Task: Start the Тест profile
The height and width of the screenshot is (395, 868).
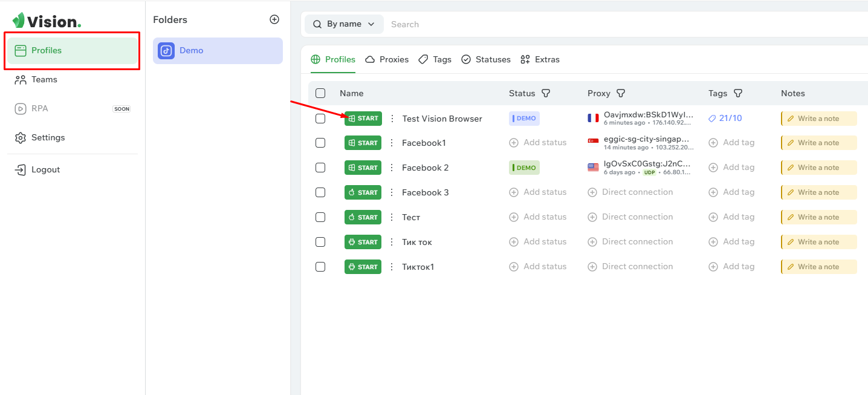Action: point(363,217)
